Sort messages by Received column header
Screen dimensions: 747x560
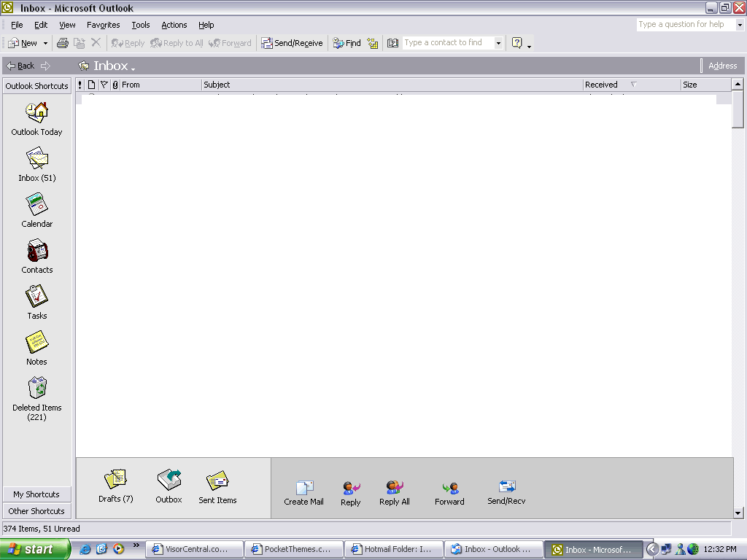(602, 85)
